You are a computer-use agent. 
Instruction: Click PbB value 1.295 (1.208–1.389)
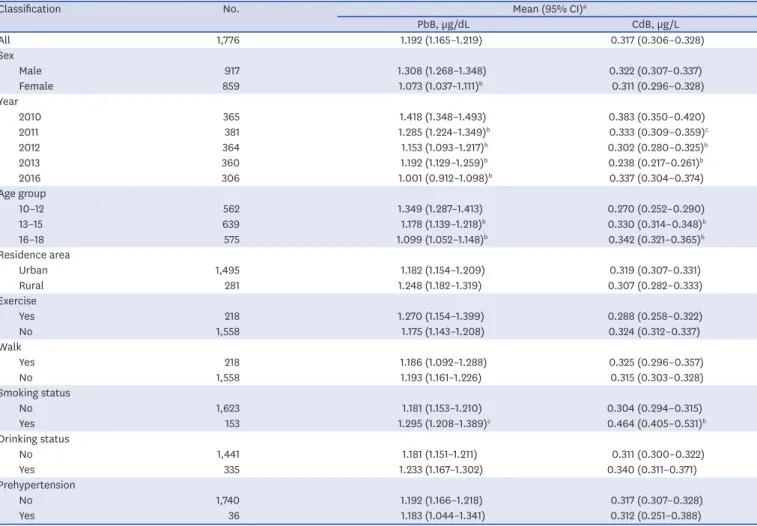click(x=444, y=424)
